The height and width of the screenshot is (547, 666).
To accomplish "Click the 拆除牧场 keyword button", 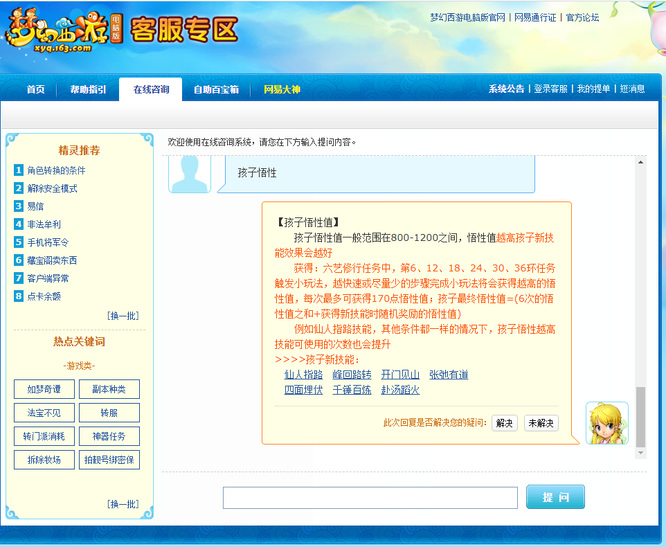I will (44, 460).
